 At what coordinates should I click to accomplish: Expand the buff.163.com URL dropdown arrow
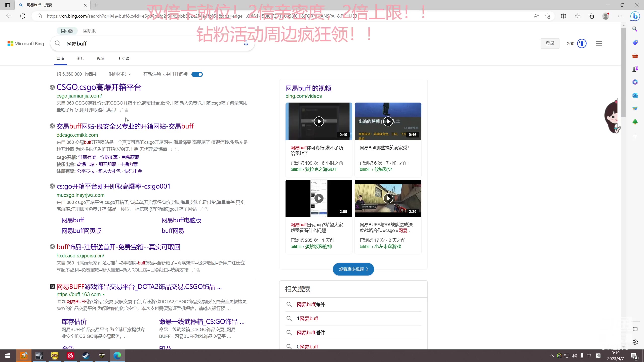[x=103, y=295]
